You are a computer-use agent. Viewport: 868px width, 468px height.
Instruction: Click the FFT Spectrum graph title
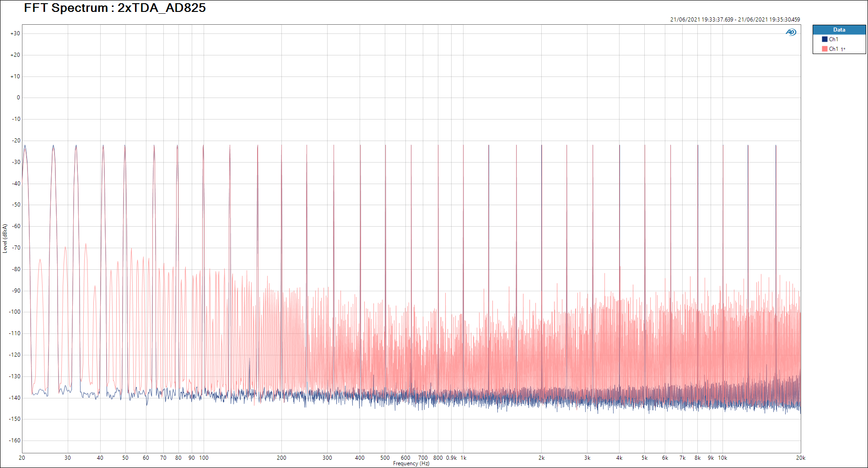coord(115,8)
